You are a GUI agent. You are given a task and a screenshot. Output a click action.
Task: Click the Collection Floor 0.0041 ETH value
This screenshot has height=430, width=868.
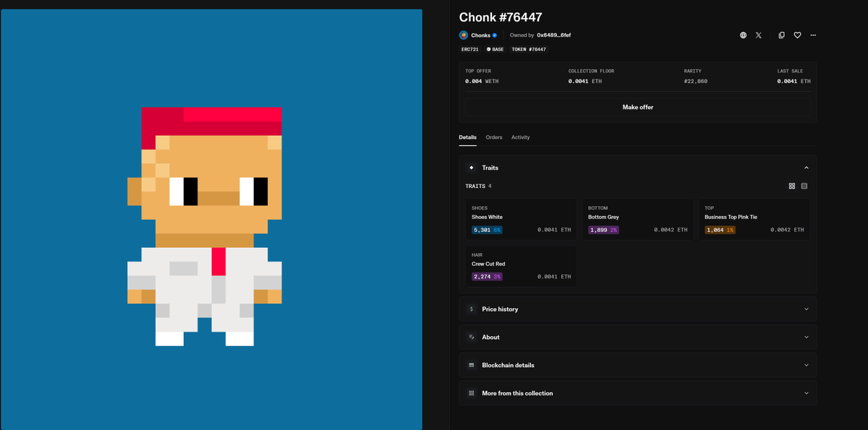point(585,81)
